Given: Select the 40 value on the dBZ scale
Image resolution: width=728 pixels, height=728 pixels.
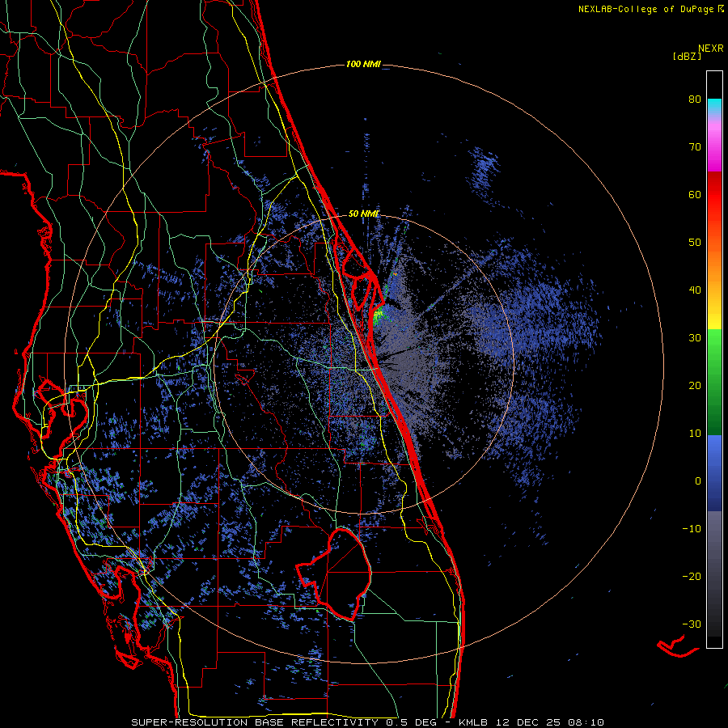Looking at the screenshot, I should pos(695,290).
